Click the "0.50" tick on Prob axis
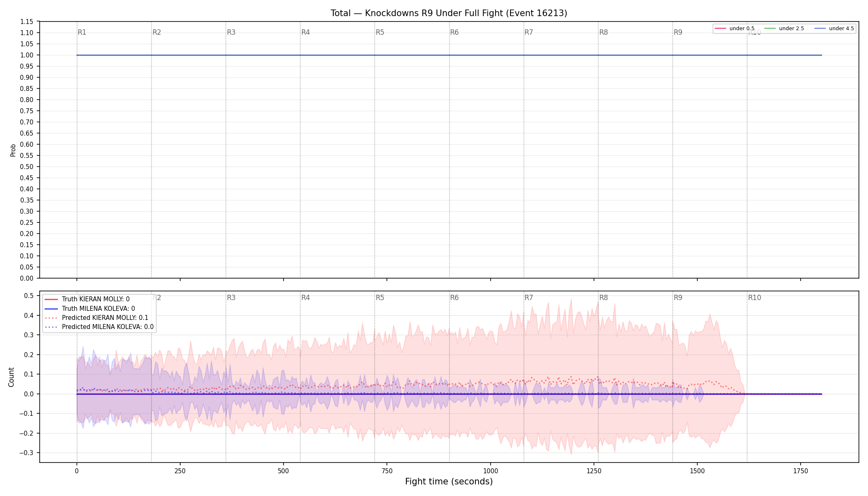This screenshot has width=868, height=496. coord(27,167)
